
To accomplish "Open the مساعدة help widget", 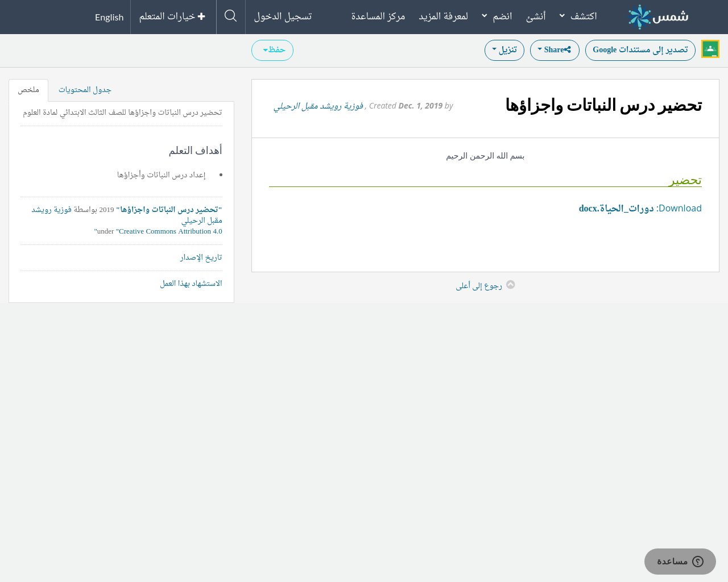I will tap(680, 562).
